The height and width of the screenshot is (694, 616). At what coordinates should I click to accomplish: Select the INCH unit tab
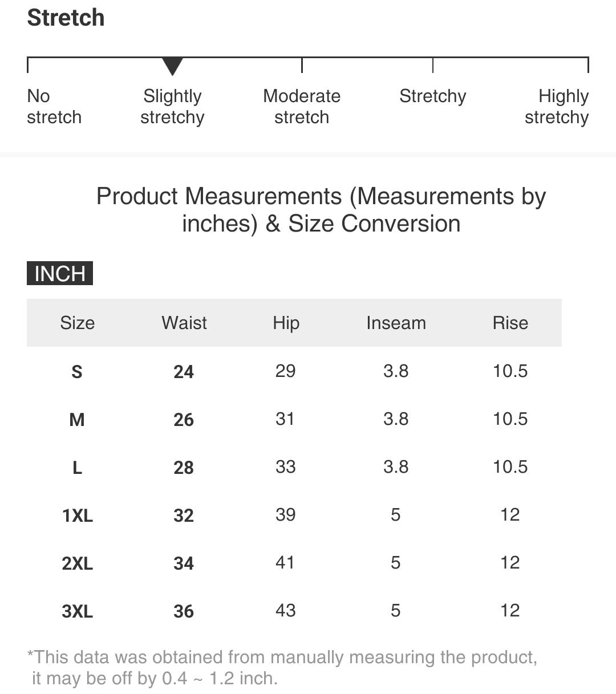[60, 274]
